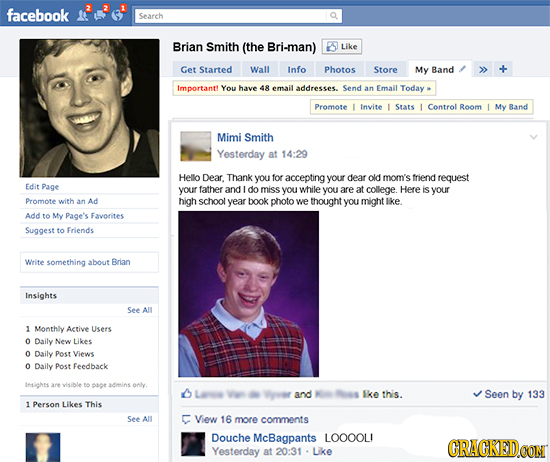The height and width of the screenshot is (462, 550).
Task: Open the messages notification icon
Action: [x=100, y=16]
